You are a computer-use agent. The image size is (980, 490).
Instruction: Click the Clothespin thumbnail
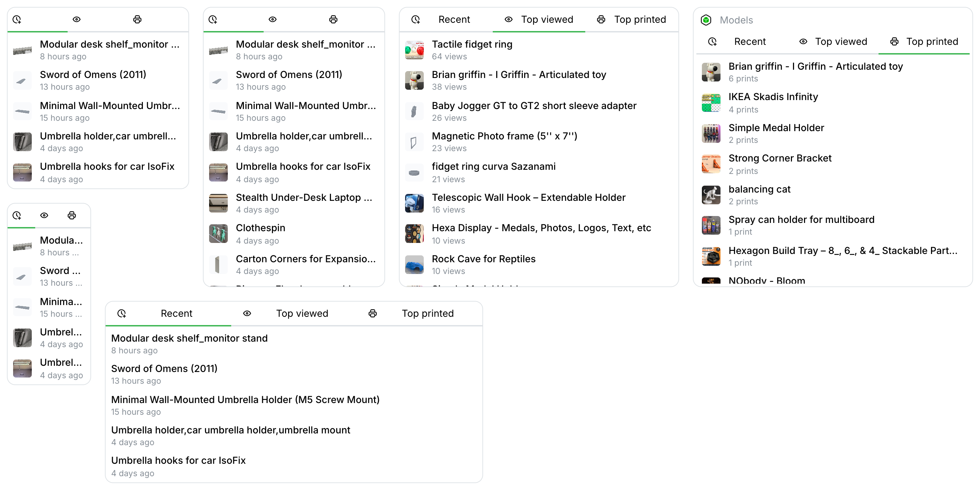tap(218, 234)
